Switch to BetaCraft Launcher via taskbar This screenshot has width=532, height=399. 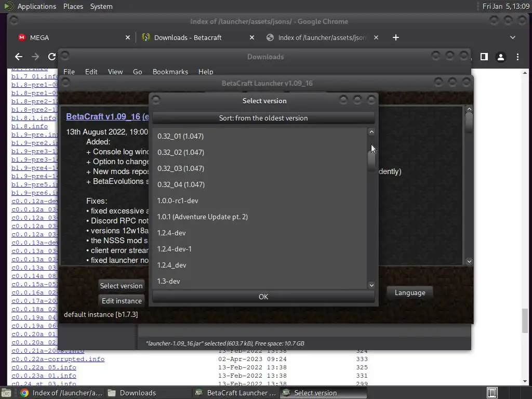tap(236, 393)
